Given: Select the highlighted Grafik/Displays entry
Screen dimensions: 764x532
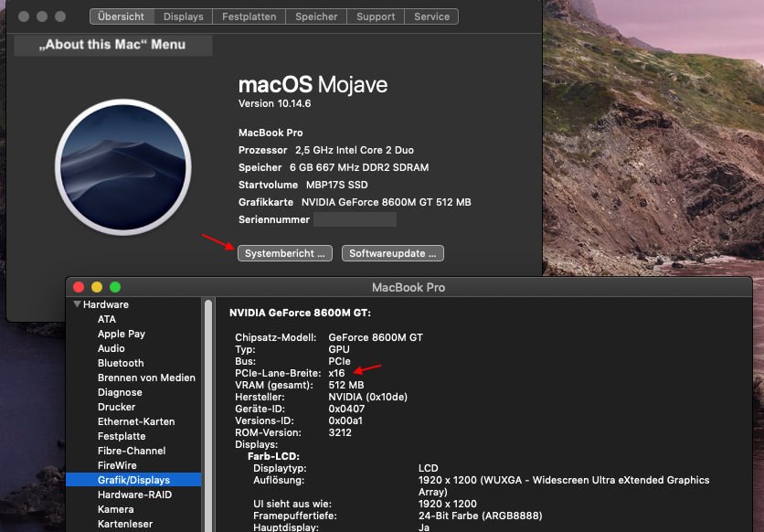Looking at the screenshot, I should click(133, 480).
